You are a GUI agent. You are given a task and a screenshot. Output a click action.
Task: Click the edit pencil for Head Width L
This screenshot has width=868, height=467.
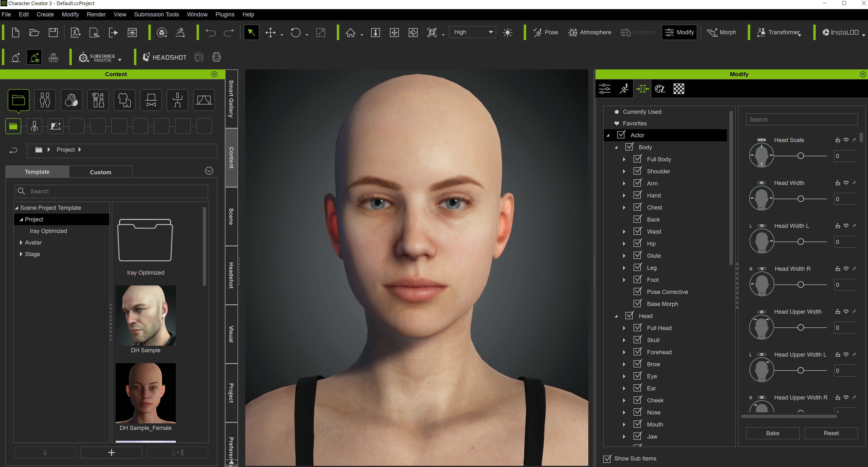[854, 226]
